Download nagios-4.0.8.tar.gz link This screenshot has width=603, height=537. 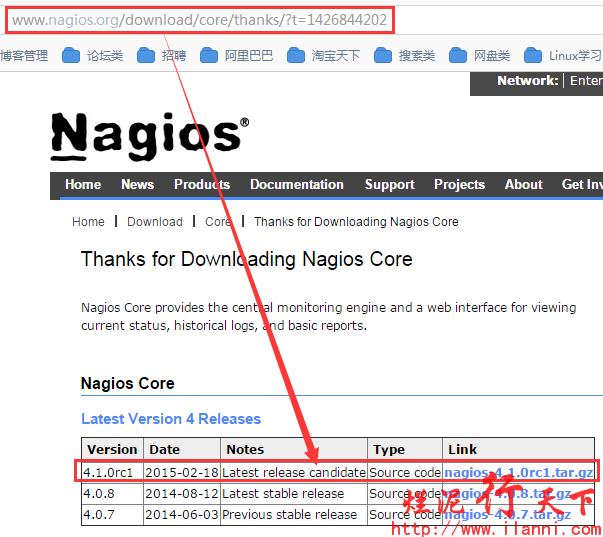click(x=508, y=494)
